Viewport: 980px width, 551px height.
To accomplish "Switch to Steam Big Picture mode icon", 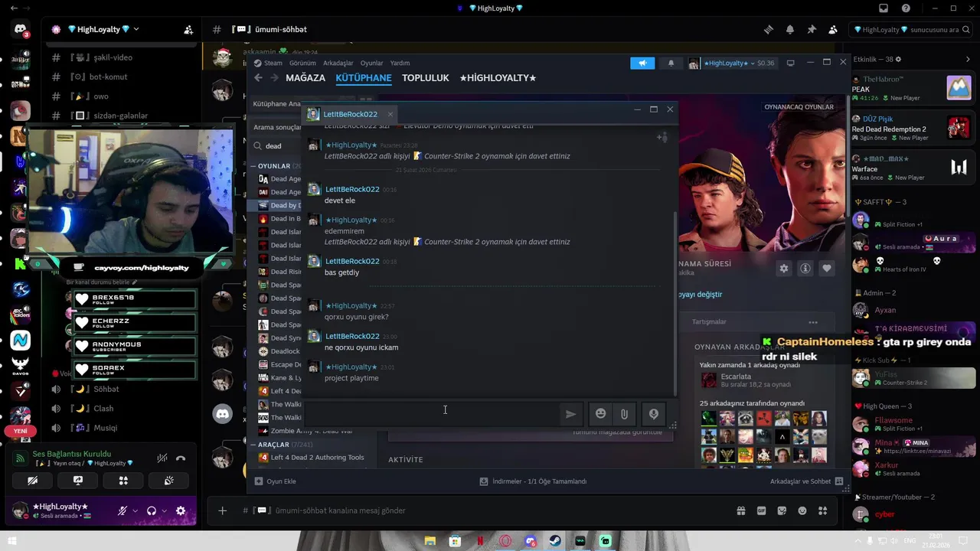I will point(791,63).
